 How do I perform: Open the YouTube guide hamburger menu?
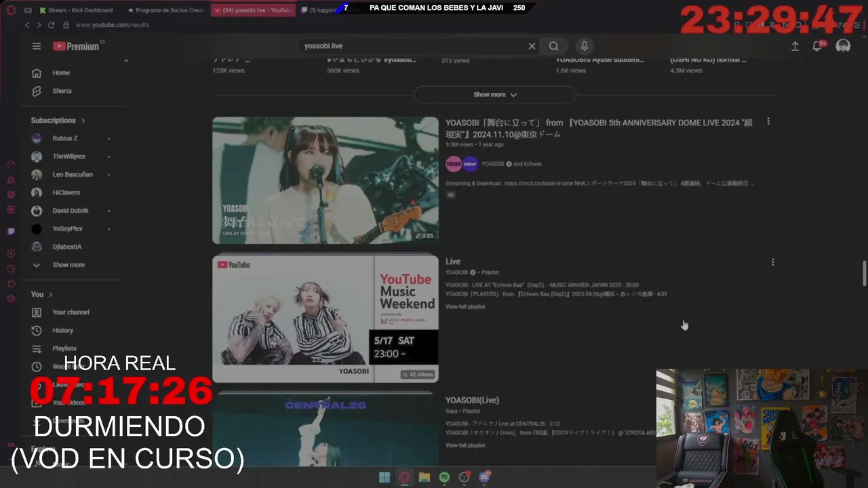point(37,46)
